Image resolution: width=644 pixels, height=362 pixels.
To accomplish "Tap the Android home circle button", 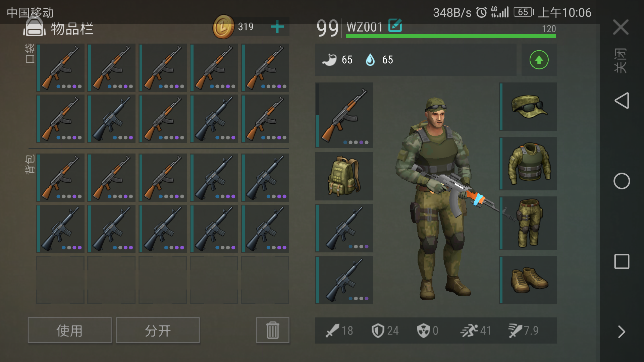I will [622, 181].
